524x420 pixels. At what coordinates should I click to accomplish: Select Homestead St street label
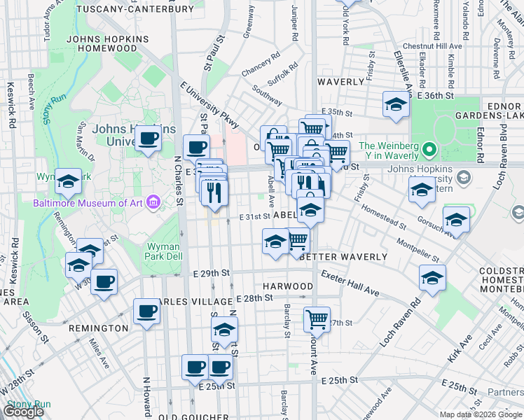pos(384,218)
